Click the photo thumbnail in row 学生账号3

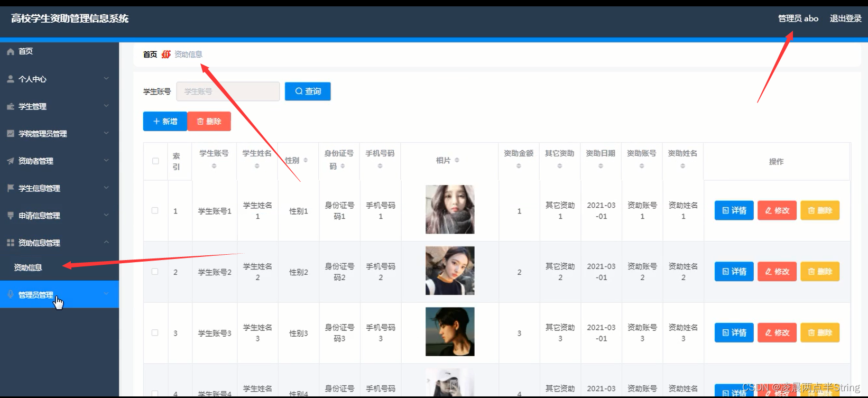(450, 332)
